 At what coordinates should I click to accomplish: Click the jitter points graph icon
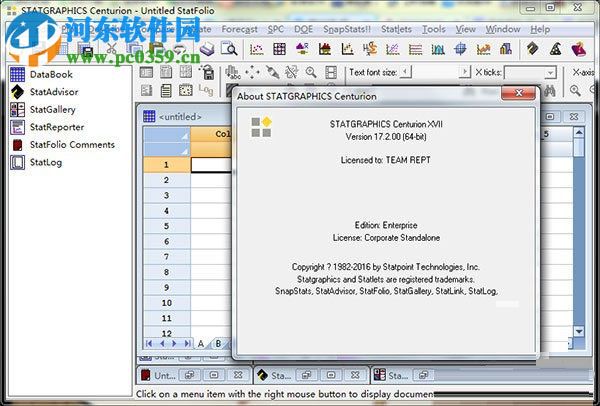252,72
